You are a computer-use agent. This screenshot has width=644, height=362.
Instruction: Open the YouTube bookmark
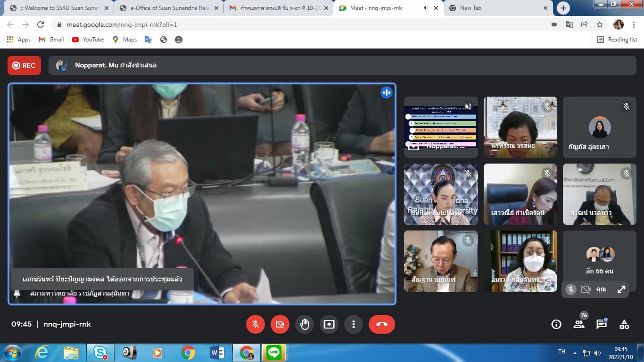coord(88,40)
